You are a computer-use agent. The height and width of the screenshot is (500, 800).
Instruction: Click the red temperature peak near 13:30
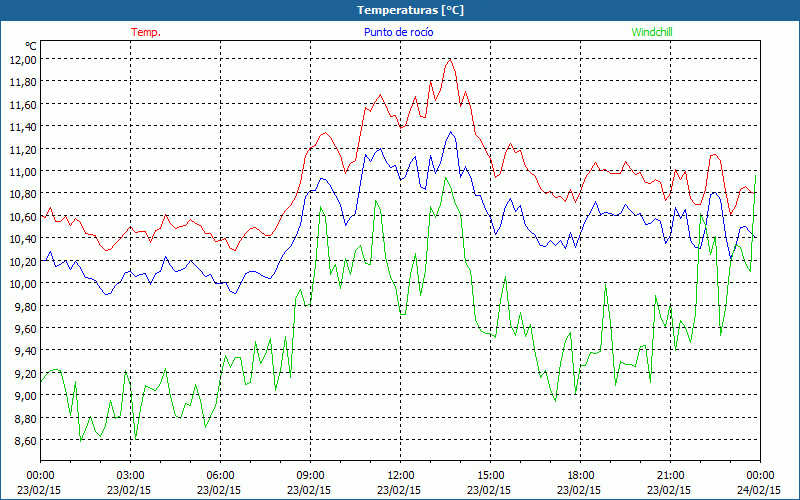pos(449,59)
